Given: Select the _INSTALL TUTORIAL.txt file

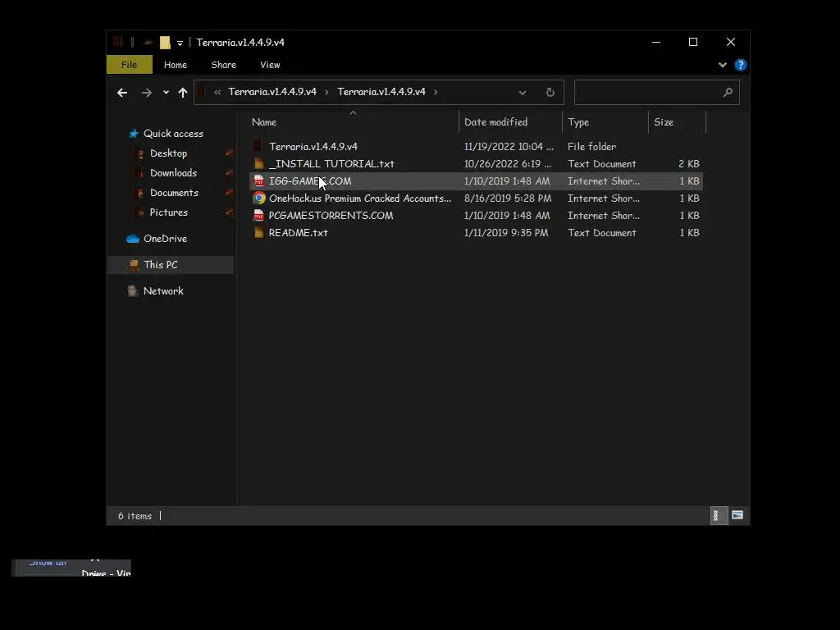Looking at the screenshot, I should pyautogui.click(x=476, y=164).
